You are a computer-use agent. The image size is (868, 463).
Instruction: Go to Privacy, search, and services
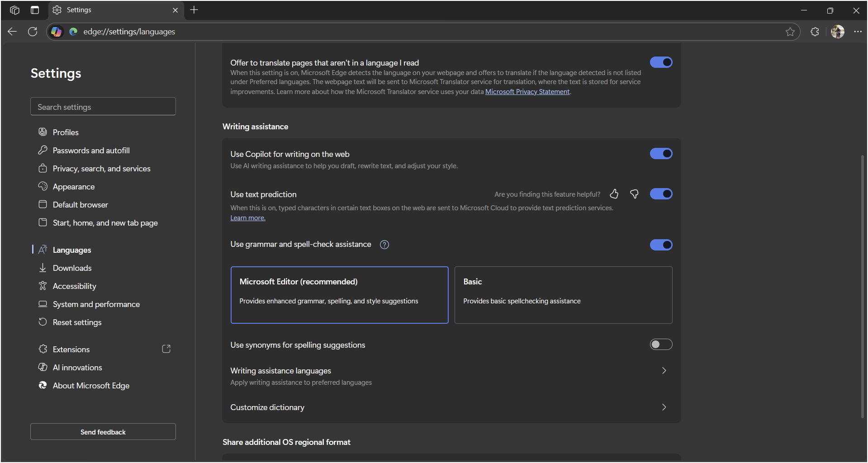(102, 169)
